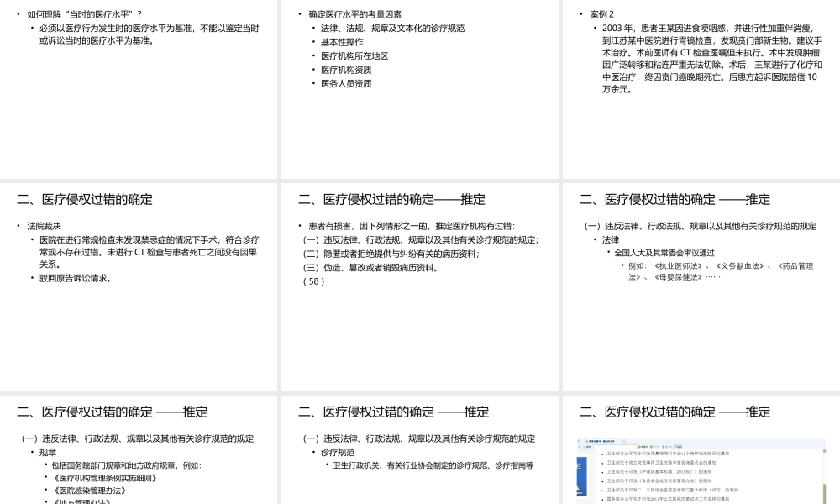
Task: Click the line 患者有损害，因下列情形之一的
Action: 412,226
